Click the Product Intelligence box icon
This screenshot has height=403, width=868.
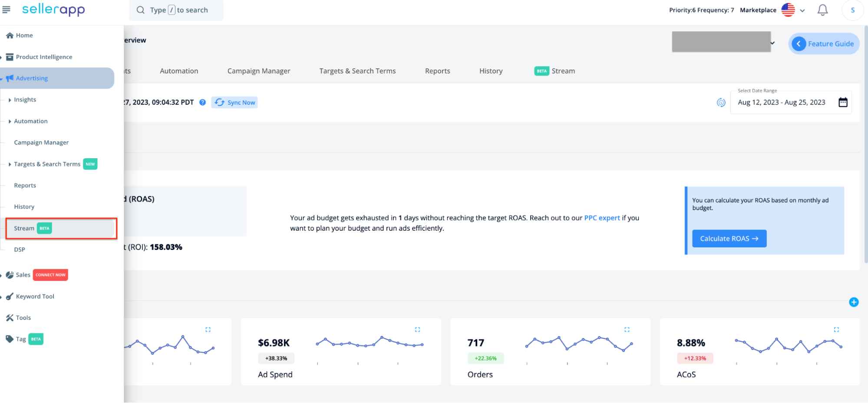pos(10,57)
